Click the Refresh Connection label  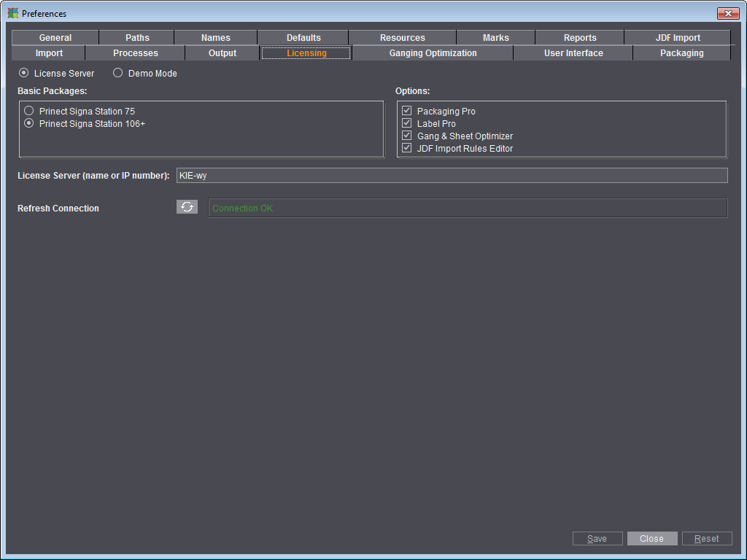(x=58, y=208)
